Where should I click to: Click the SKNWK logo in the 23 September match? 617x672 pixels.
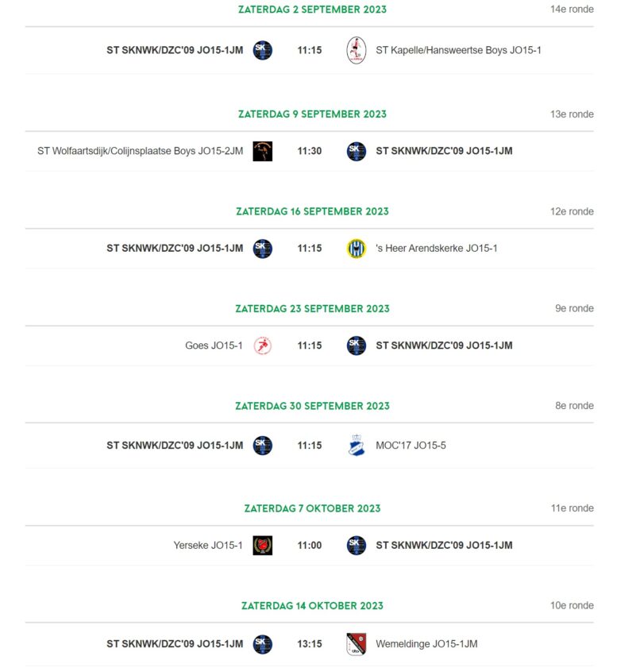356,346
